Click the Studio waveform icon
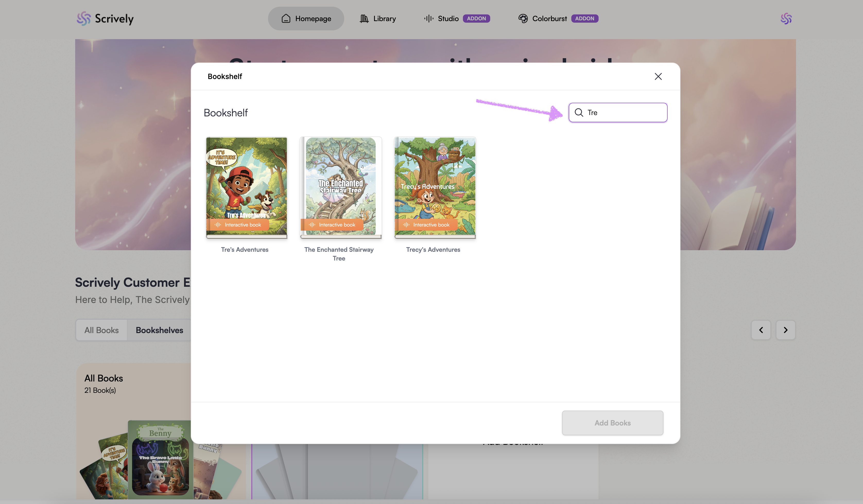The image size is (863, 504). pyautogui.click(x=428, y=19)
